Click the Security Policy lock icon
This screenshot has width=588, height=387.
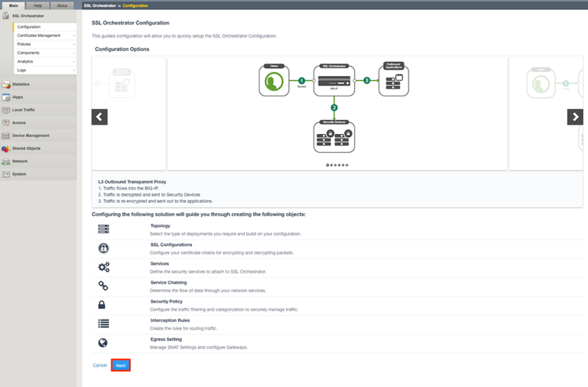102,305
